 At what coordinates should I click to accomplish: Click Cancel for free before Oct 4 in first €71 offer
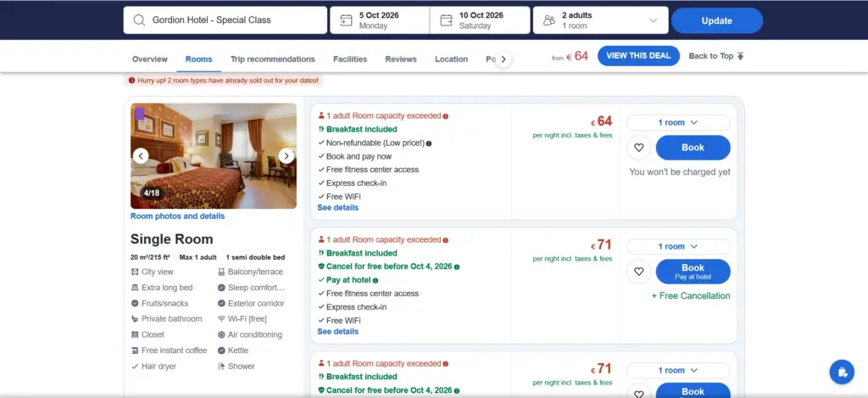pyautogui.click(x=389, y=266)
